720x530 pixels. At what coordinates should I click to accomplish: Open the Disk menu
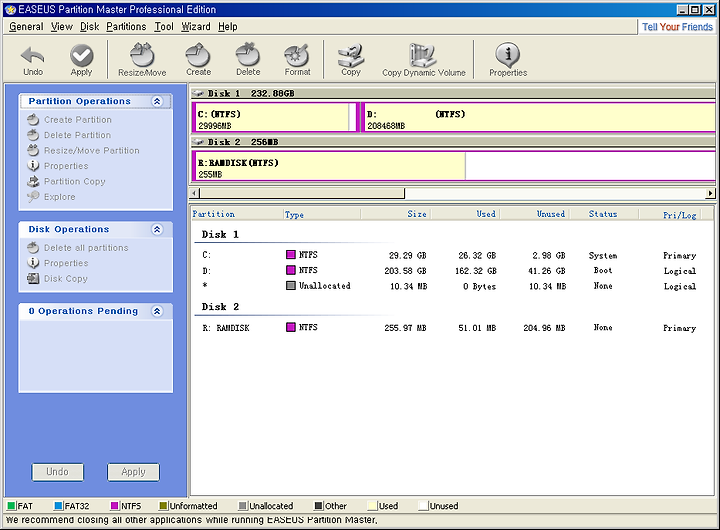pos(90,27)
